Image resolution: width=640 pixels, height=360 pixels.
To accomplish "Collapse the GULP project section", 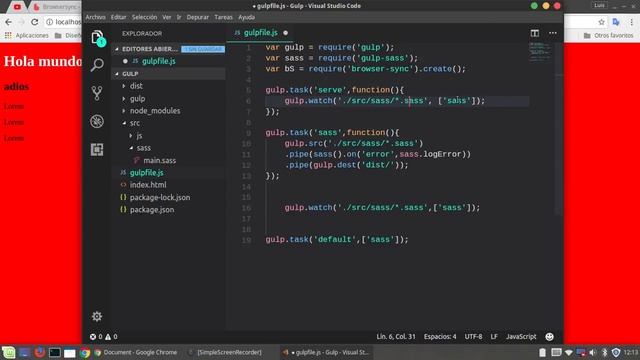I will click(x=168, y=74).
